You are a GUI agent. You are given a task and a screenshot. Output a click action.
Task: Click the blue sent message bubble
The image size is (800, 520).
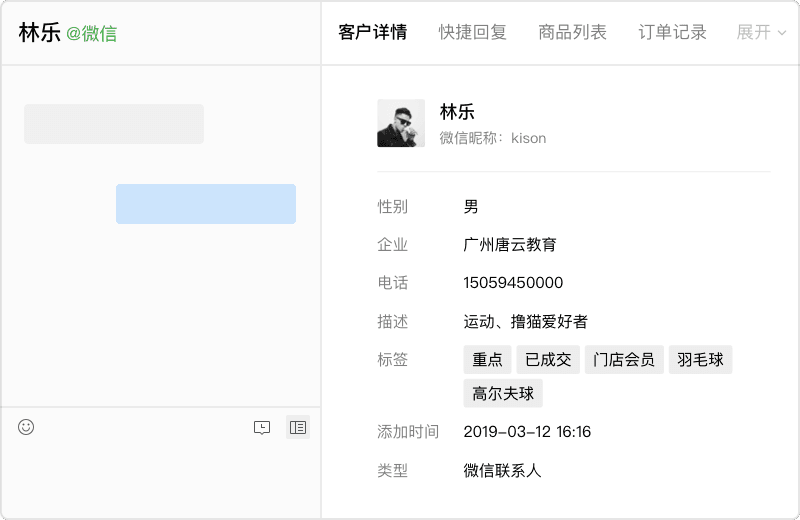click(206, 204)
